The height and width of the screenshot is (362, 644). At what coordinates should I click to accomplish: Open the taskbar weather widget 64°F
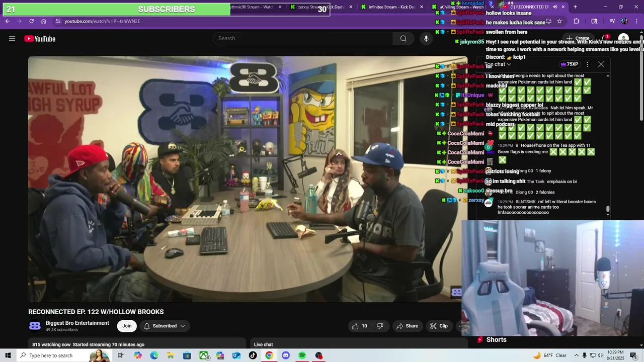click(x=550, y=355)
